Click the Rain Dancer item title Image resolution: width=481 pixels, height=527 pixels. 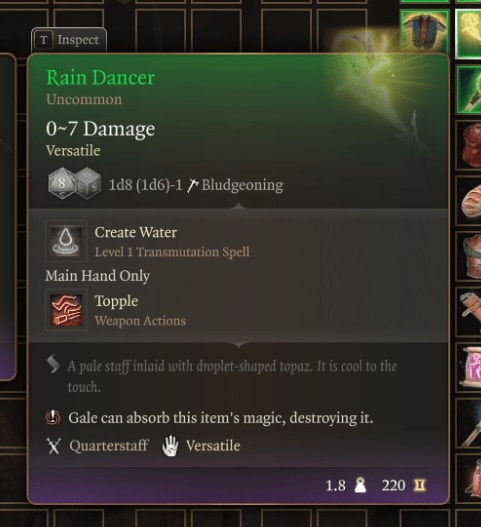pos(101,78)
